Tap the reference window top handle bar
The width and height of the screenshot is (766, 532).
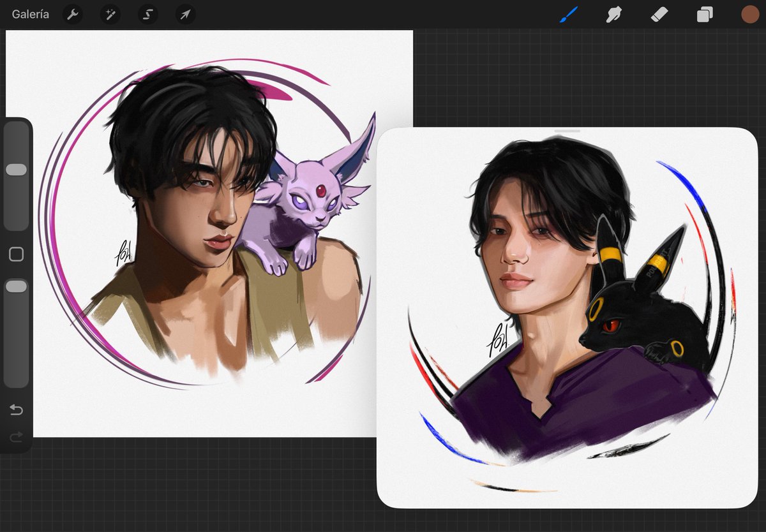point(567,131)
